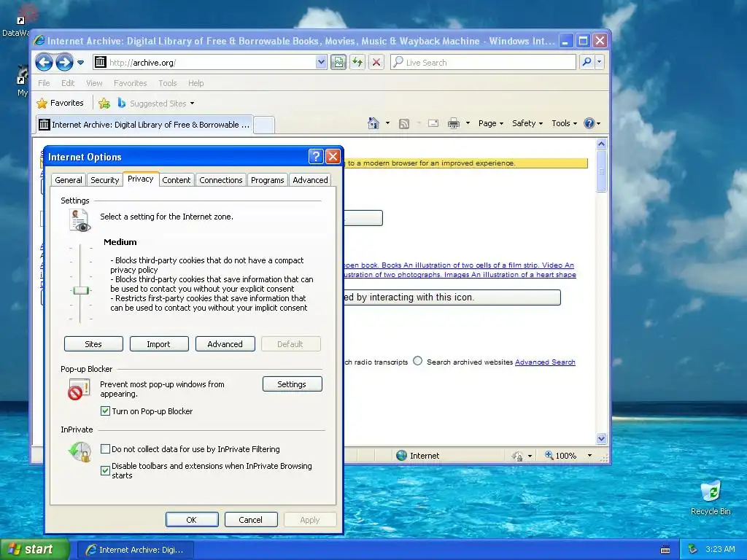This screenshot has height=560, width=747.
Task: Click the Internet zone globe icon
Action: [x=402, y=455]
